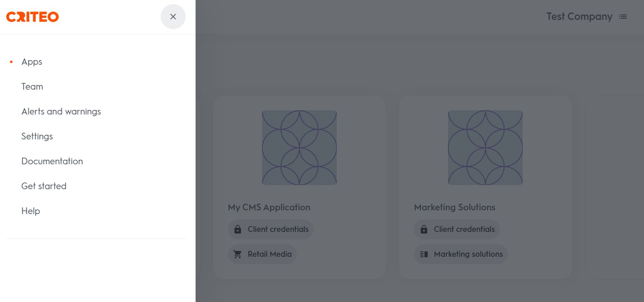Open the Test Company list icon
This screenshot has width=644, height=302.
(623, 17)
